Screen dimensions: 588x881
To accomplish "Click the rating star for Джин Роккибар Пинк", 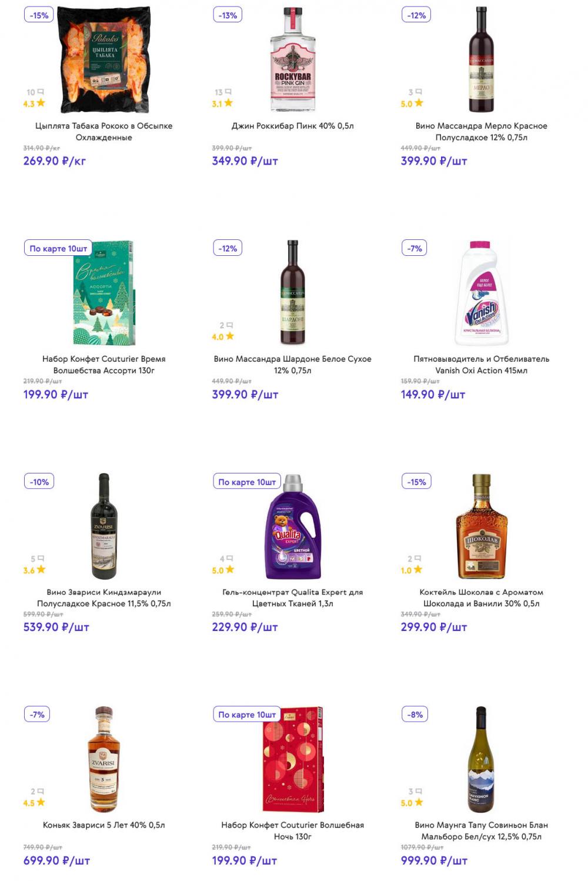I will point(229,103).
